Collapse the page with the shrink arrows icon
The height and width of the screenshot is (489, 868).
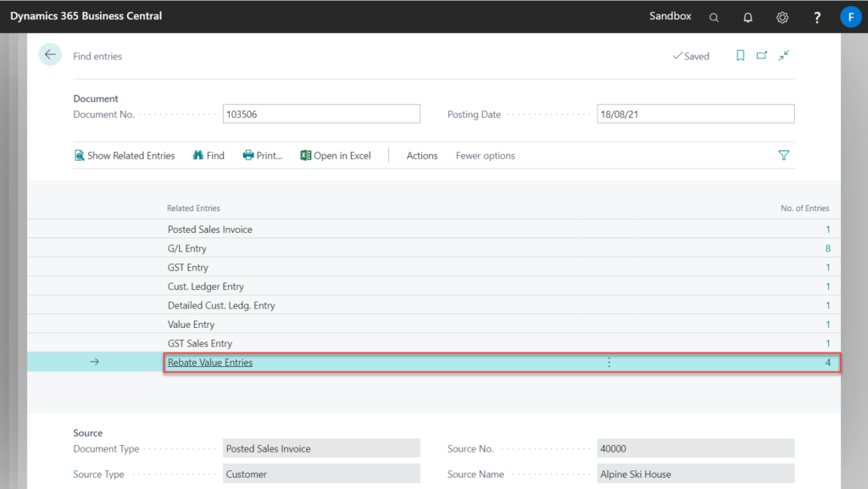pyautogui.click(x=784, y=56)
